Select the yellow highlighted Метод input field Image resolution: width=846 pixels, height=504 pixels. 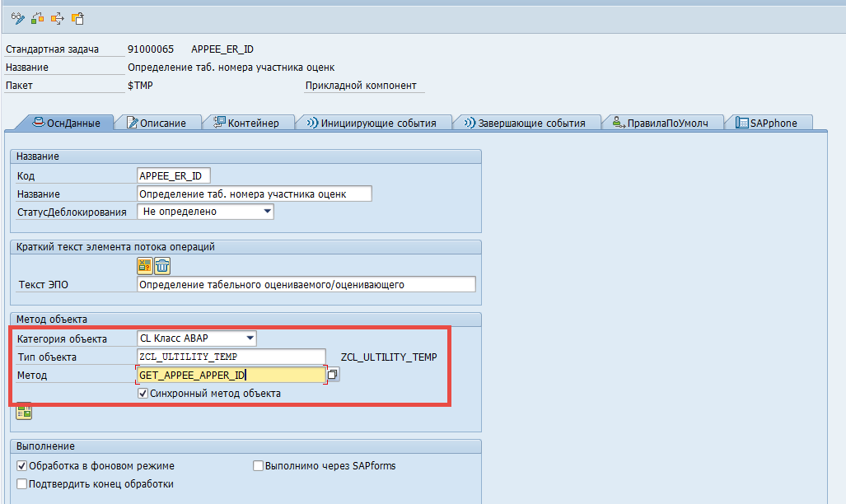pyautogui.click(x=231, y=374)
